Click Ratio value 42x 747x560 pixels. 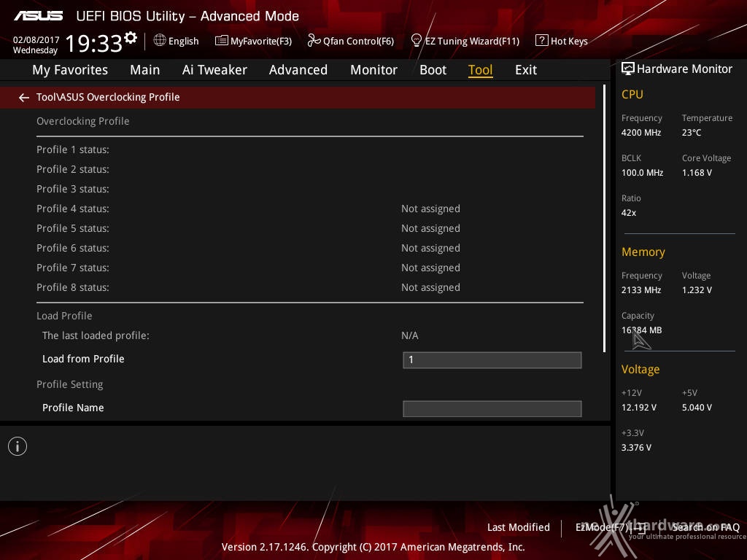tap(629, 213)
